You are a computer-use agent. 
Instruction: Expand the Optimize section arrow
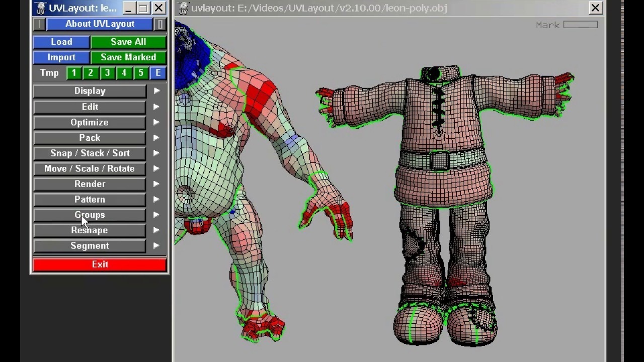pyautogui.click(x=156, y=122)
